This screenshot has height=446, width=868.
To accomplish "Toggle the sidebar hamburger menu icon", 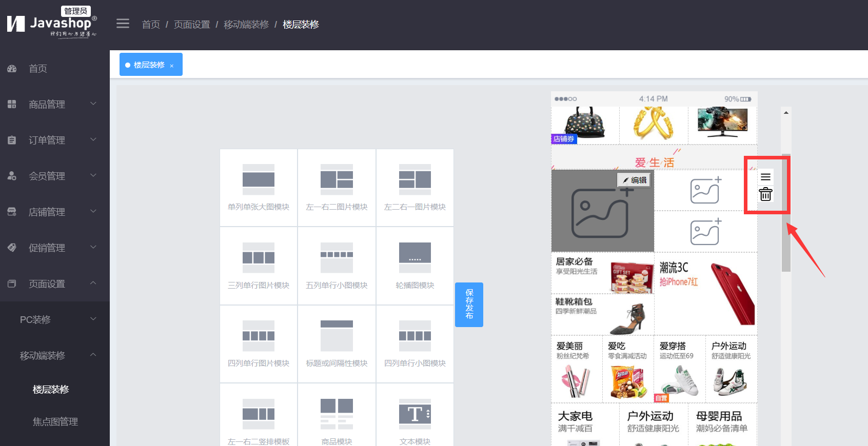I will click(123, 24).
